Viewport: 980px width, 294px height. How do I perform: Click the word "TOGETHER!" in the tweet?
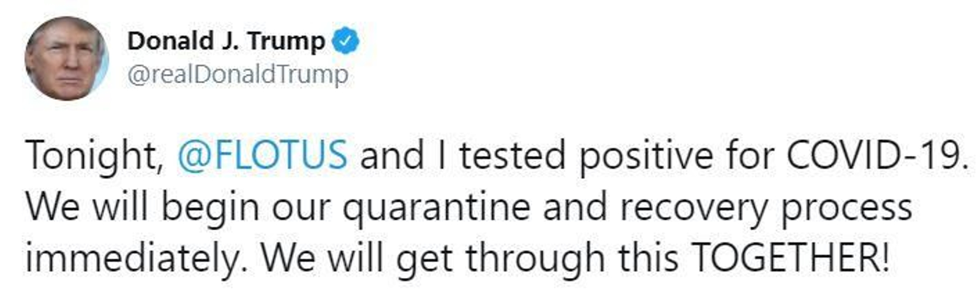790,257
